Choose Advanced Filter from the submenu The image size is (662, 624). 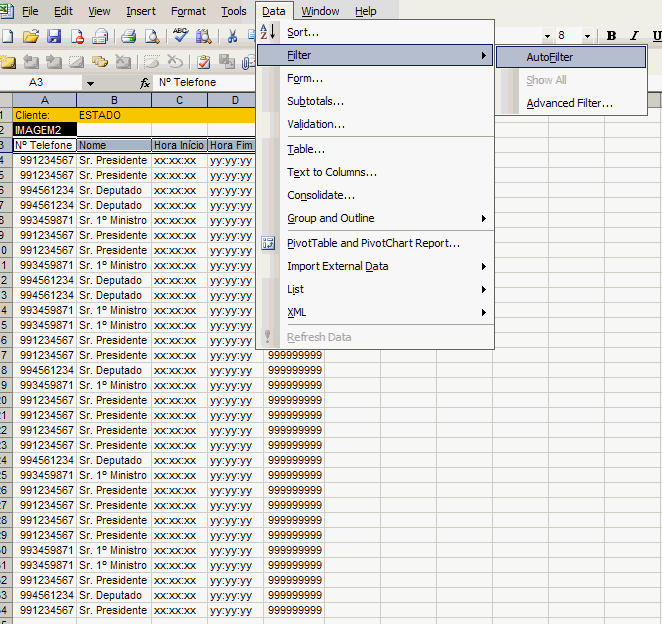click(x=569, y=103)
